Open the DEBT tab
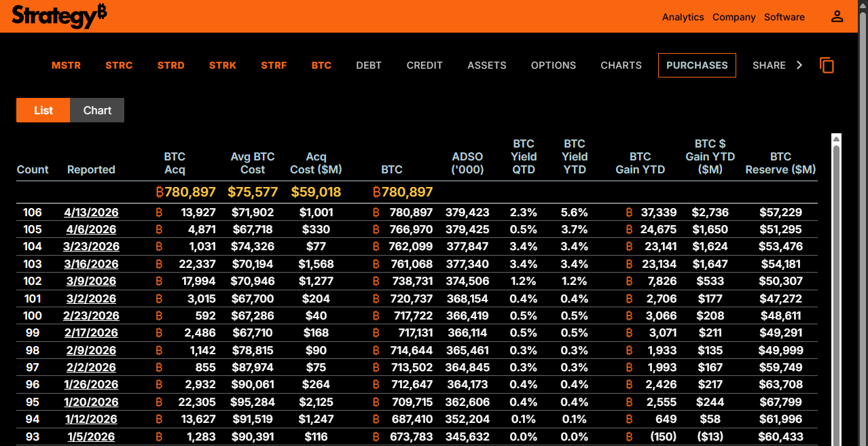The height and width of the screenshot is (446, 868). 369,65
